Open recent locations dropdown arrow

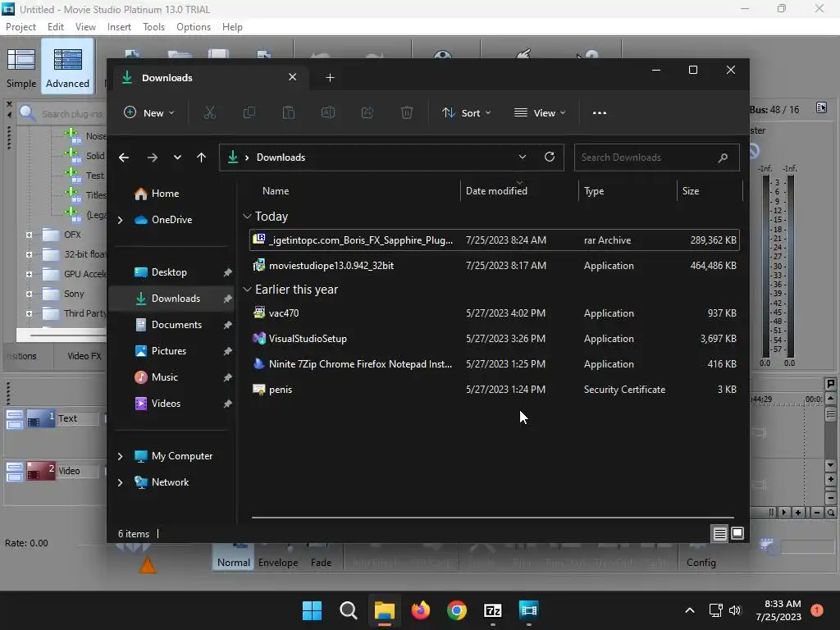pos(177,157)
